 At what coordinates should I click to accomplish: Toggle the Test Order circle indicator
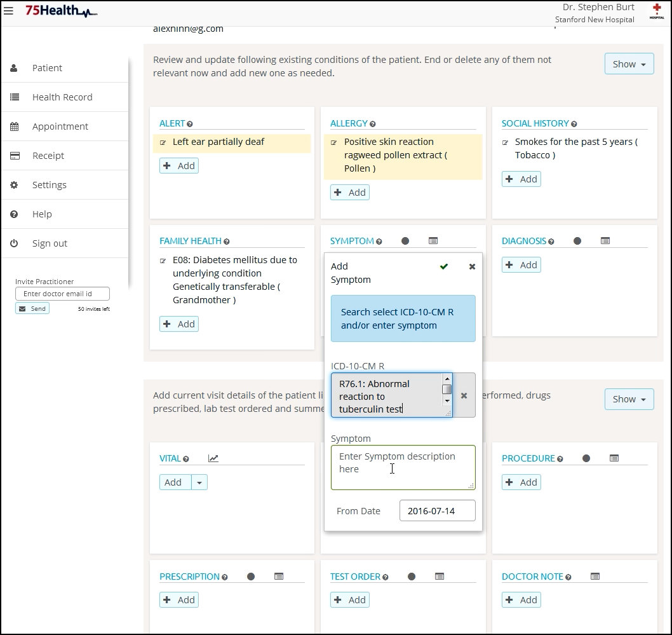412,577
